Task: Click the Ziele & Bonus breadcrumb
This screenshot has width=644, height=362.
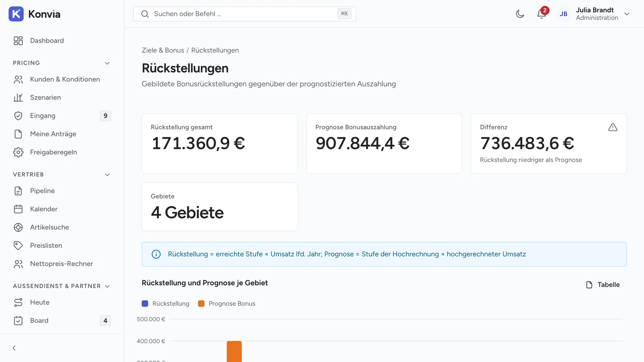Action: (163, 50)
